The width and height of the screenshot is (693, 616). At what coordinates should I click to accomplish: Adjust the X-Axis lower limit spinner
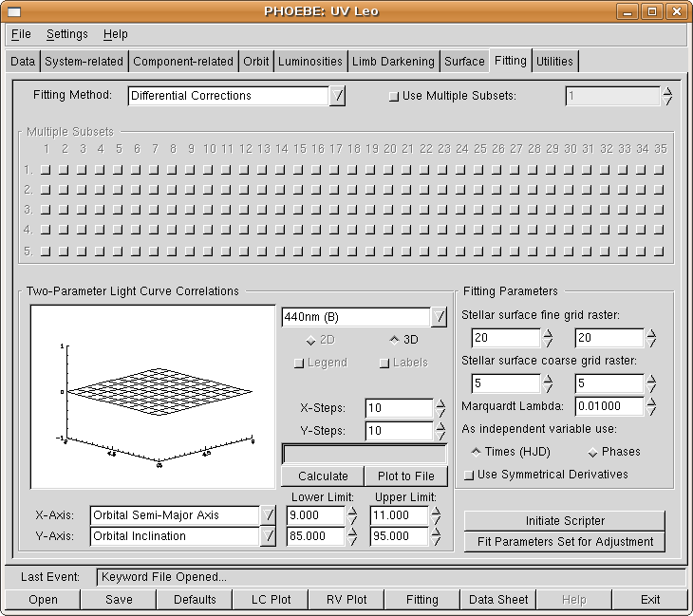352,515
